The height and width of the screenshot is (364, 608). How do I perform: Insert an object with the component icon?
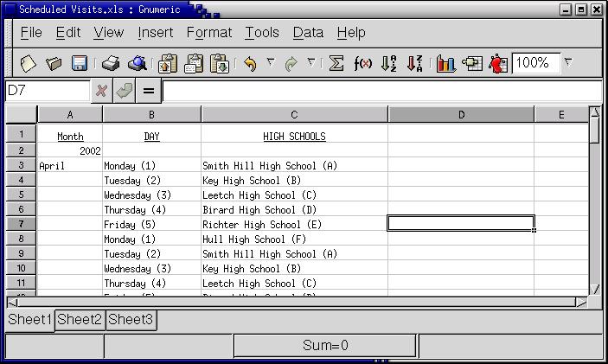click(x=472, y=63)
